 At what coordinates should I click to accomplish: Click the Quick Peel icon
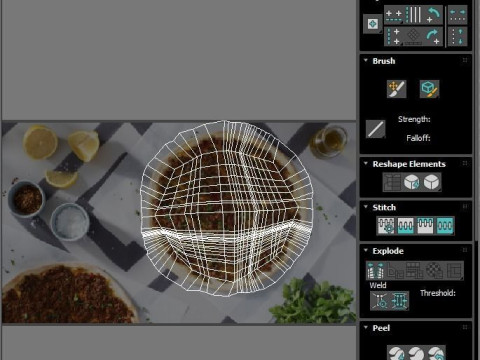pos(396,353)
